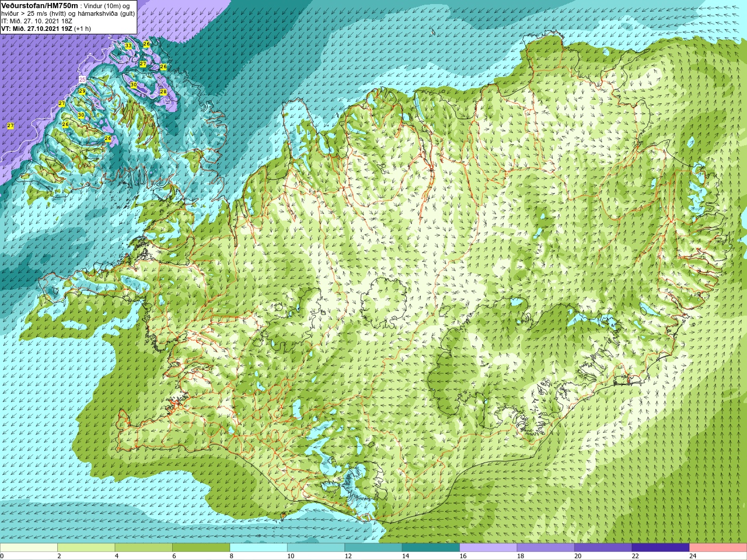
Task: Click the legend value 8
Action: 232,556
